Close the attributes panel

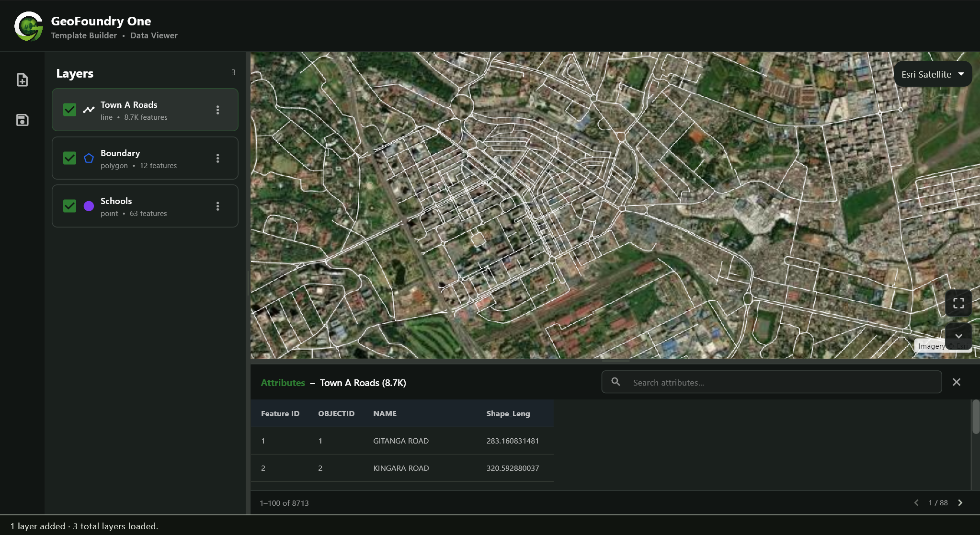[x=957, y=382]
